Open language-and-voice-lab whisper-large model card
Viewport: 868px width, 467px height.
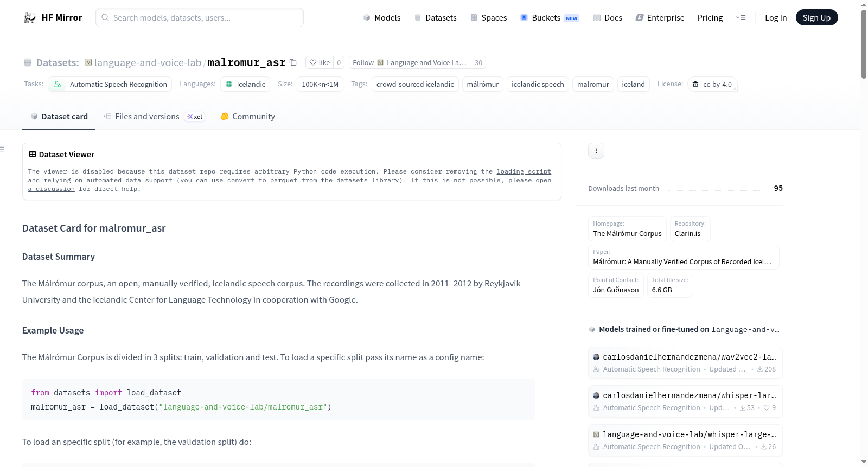[685, 440]
